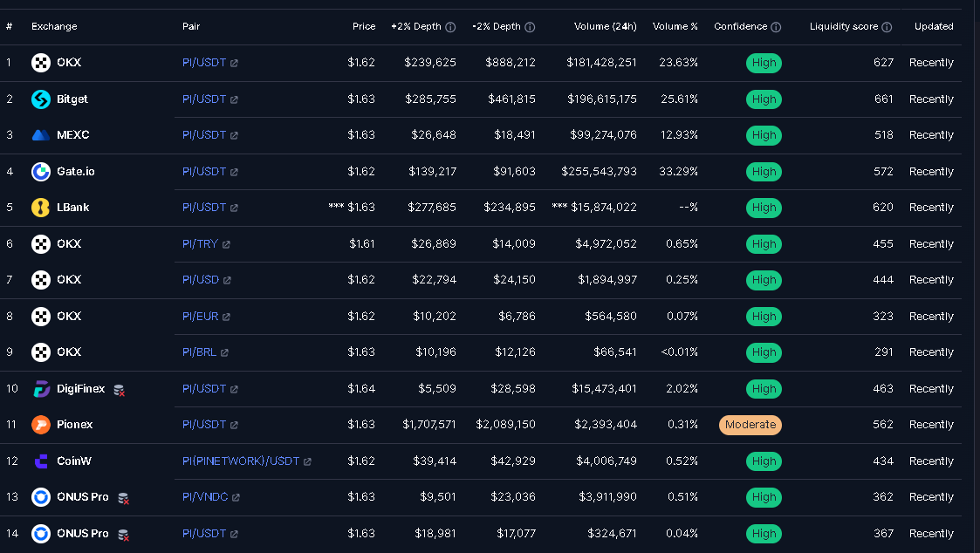Click the OKX logo in the PI/EUR row
This screenshot has height=553, width=980.
pyautogui.click(x=41, y=316)
